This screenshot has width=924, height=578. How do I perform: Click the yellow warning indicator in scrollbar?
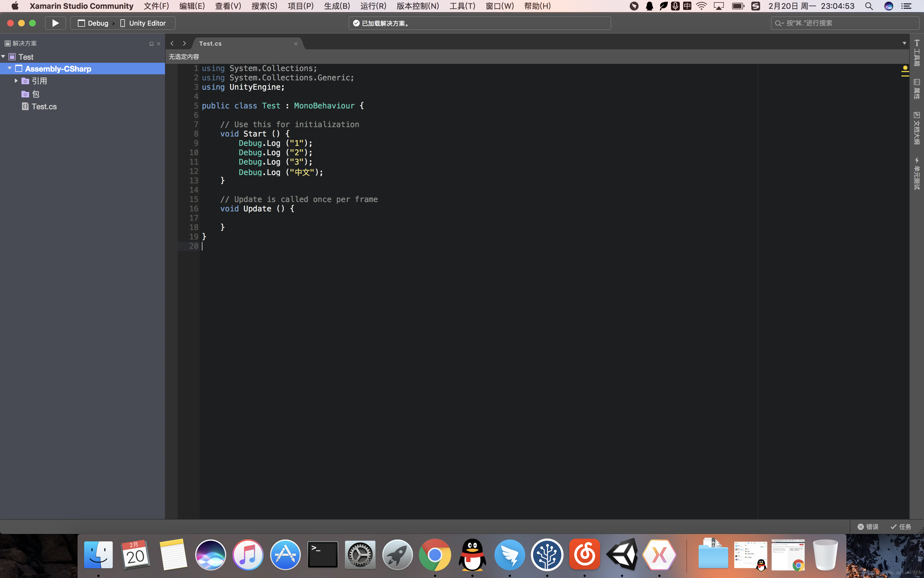905,68
